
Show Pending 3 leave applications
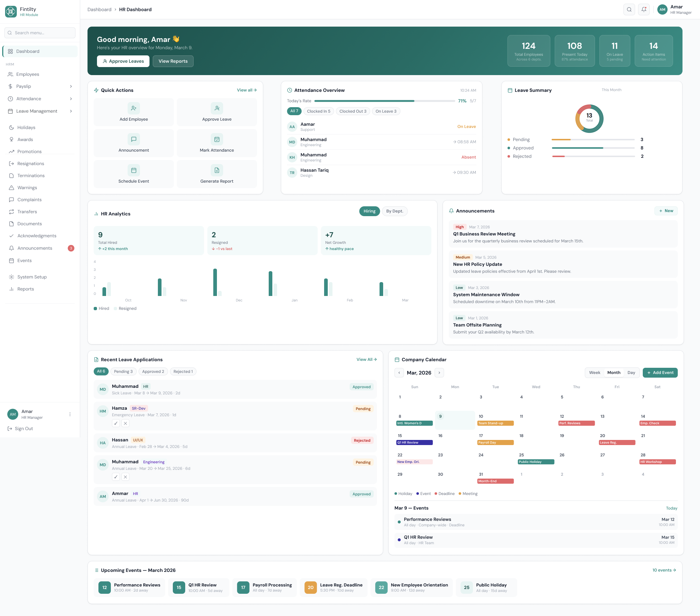(x=123, y=371)
